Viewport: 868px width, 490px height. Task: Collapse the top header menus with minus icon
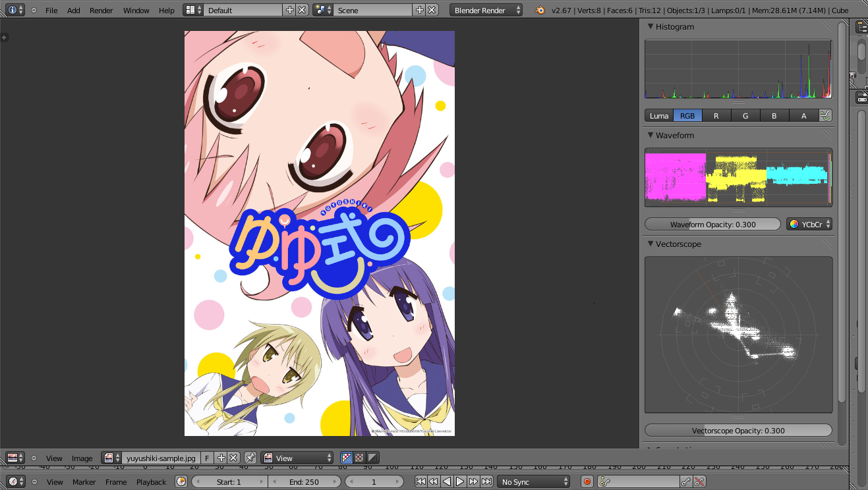34,11
